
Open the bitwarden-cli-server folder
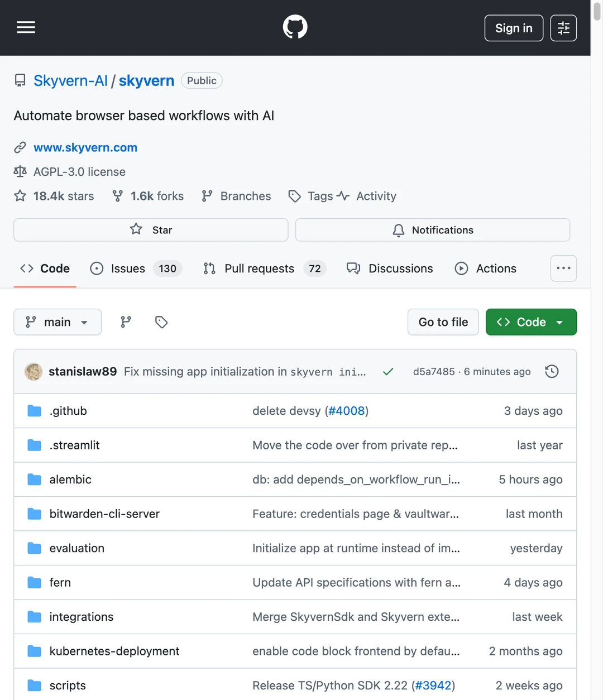tap(104, 514)
